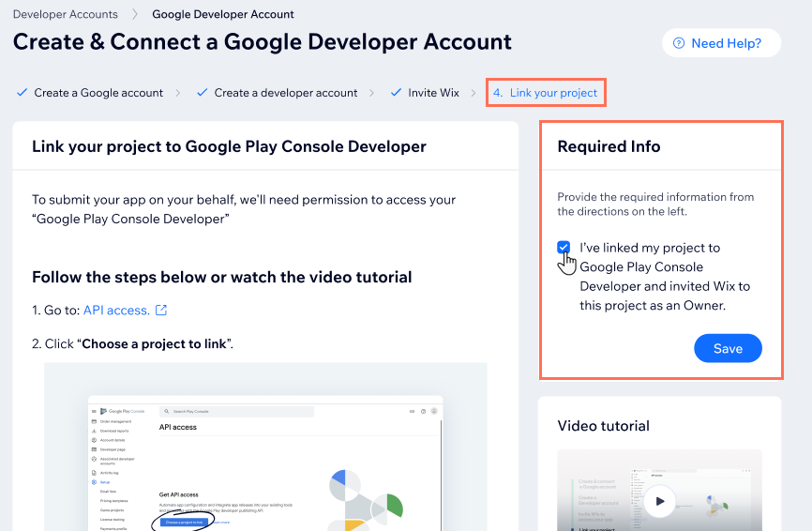The height and width of the screenshot is (531, 812).
Task: Click the checkmark icon beside Create a developer account
Action: click(x=202, y=93)
